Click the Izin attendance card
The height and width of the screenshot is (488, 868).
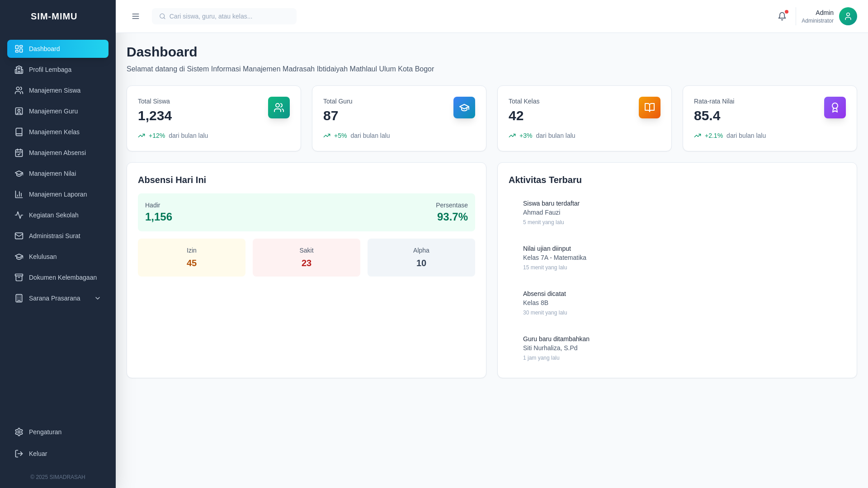[x=192, y=258]
